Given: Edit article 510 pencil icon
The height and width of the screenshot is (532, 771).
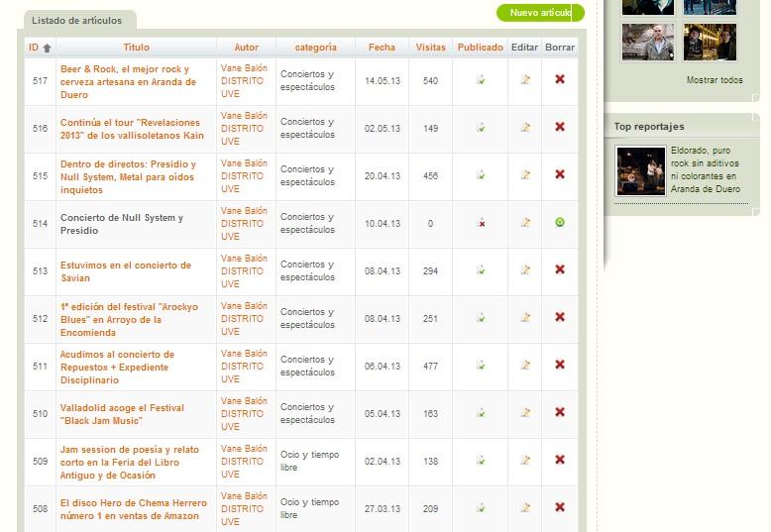Looking at the screenshot, I should pos(525,412).
